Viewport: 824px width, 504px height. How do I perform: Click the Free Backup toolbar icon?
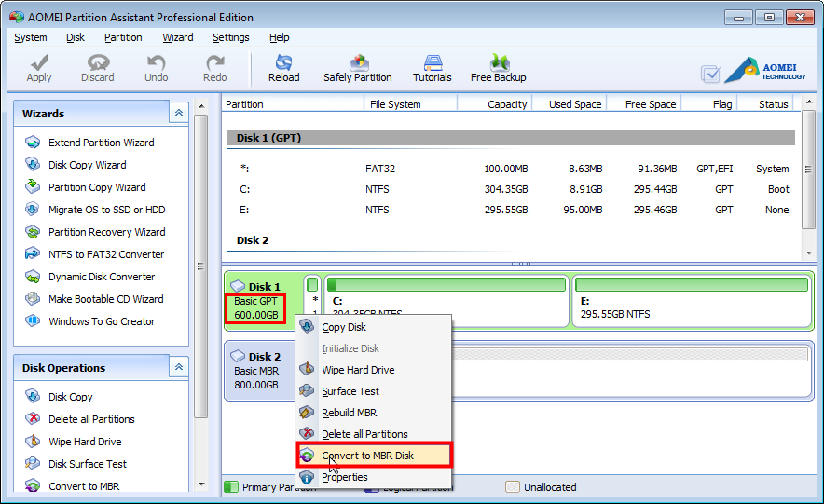(499, 62)
